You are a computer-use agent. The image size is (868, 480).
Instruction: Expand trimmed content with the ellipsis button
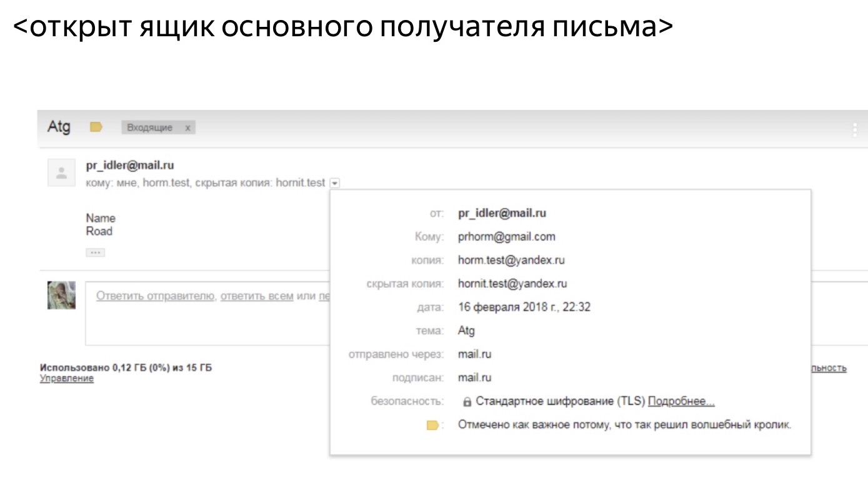point(95,252)
